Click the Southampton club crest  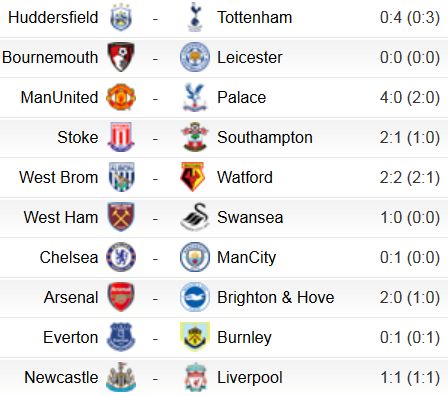tap(195, 137)
